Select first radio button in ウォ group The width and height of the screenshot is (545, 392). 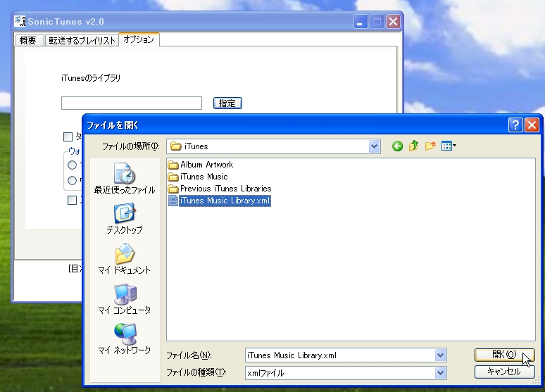click(x=73, y=165)
